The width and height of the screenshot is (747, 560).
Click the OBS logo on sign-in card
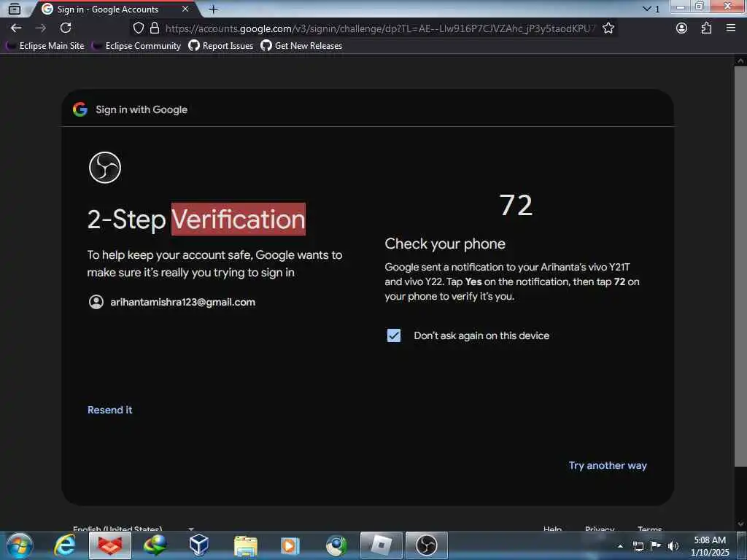click(x=105, y=168)
